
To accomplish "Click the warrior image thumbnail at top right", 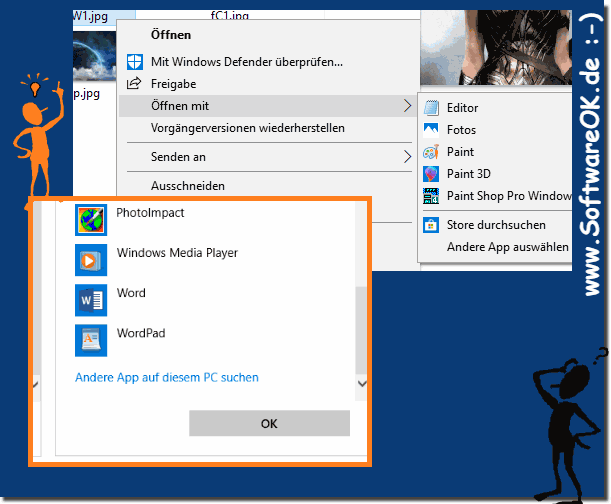I will (496, 47).
